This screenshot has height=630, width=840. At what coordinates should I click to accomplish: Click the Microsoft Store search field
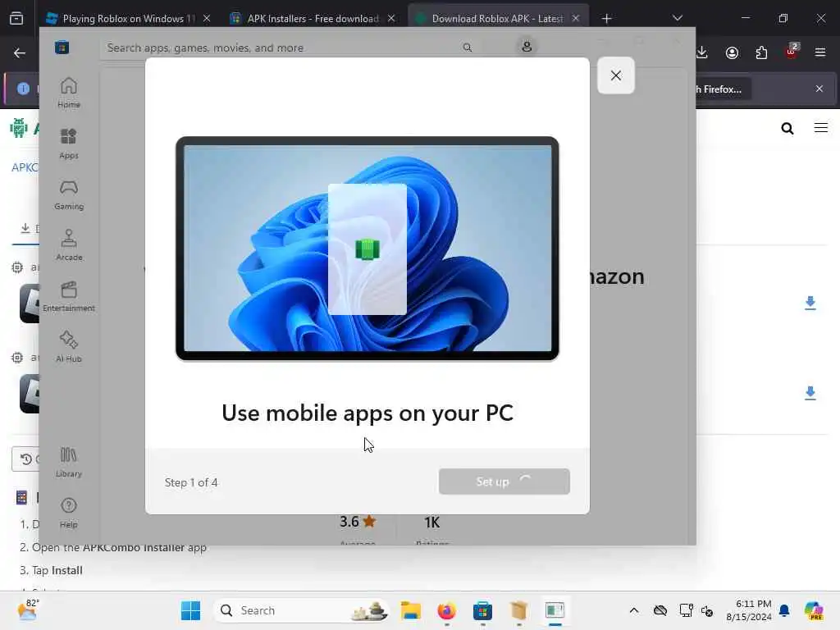tap(290, 48)
